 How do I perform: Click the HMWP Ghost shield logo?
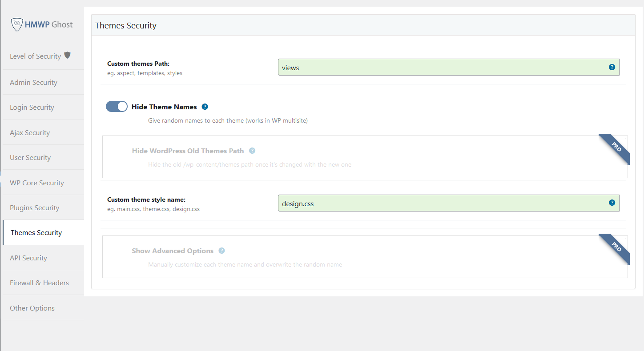[x=17, y=24]
